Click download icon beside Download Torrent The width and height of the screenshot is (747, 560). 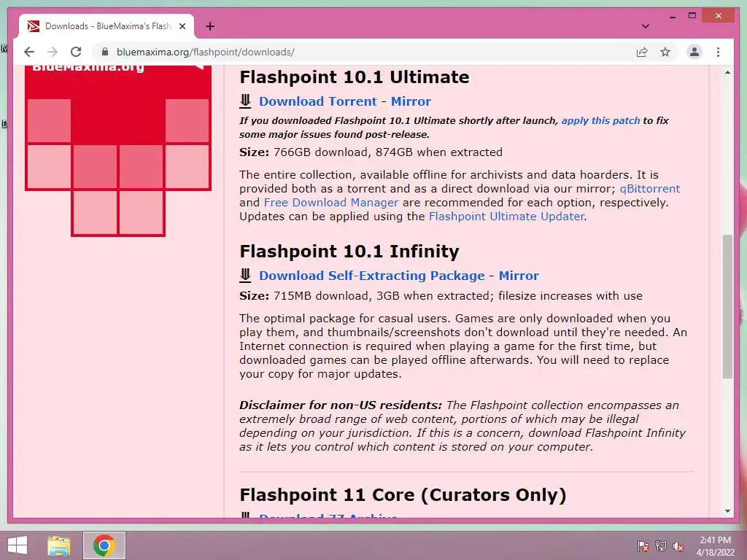[x=245, y=101]
